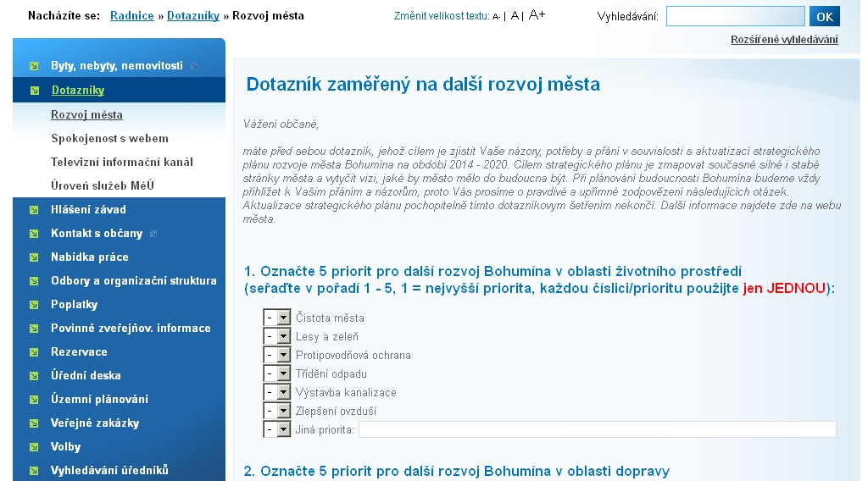The image size is (868, 481).
Task: Open priority dropdown for Zlepšení ovzduší
Action: (x=277, y=411)
